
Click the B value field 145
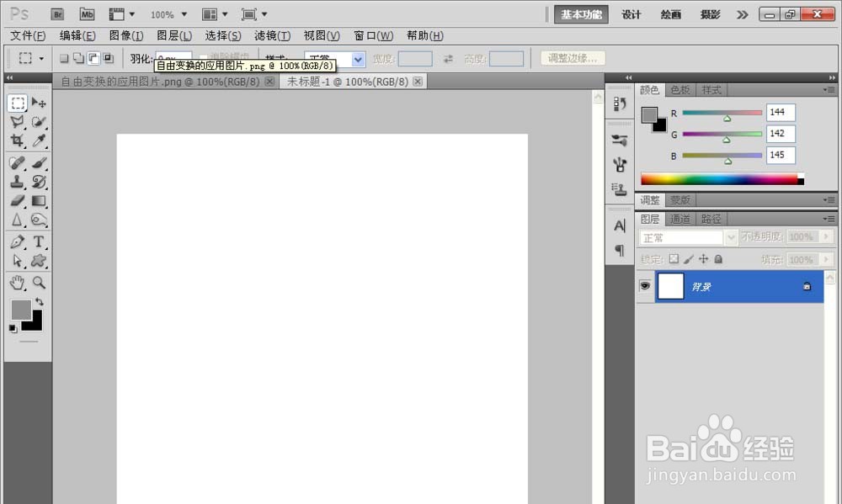[x=781, y=155]
